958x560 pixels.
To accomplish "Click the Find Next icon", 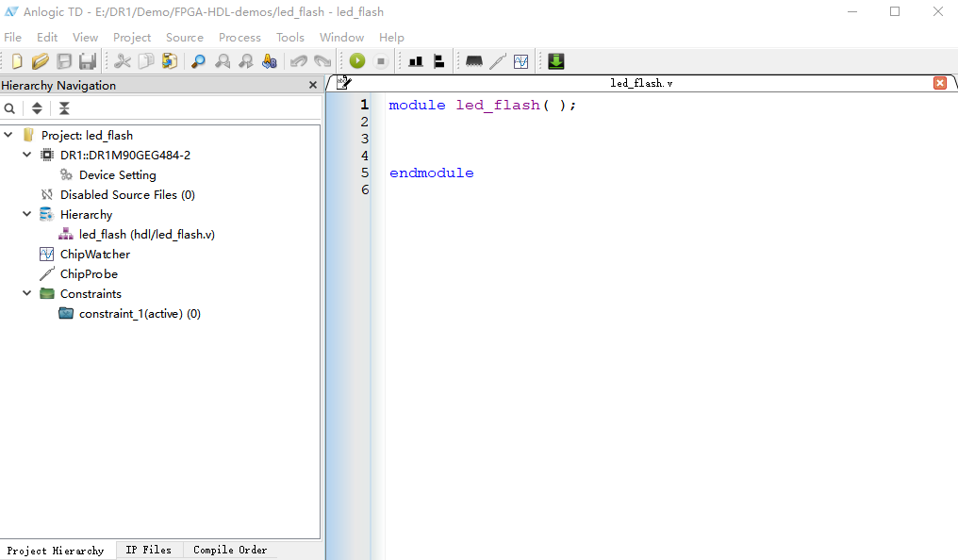I will click(245, 61).
